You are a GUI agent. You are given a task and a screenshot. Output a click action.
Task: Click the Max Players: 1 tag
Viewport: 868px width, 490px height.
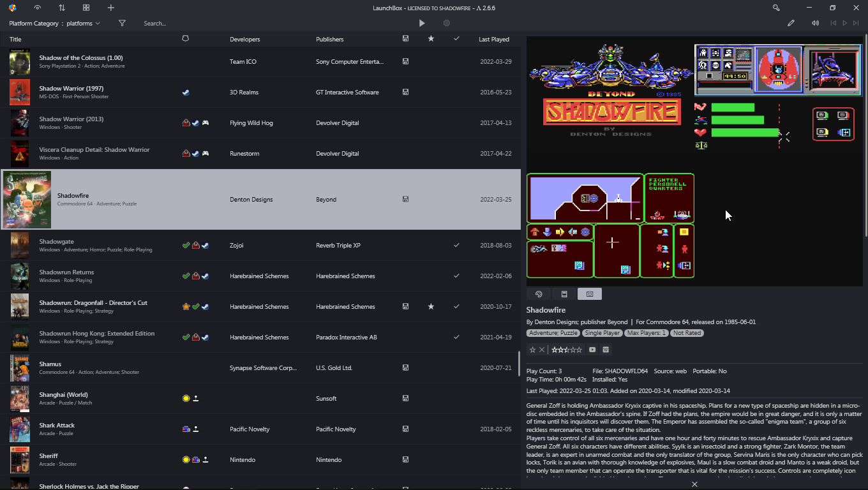tap(647, 333)
